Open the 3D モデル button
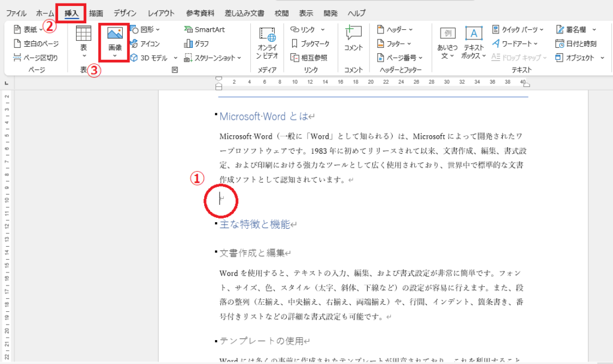 point(149,57)
